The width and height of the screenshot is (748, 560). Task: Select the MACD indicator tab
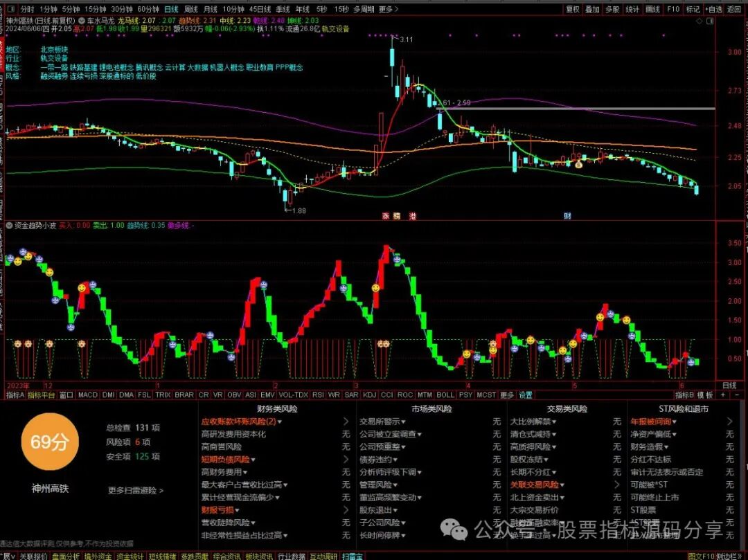tap(88, 395)
